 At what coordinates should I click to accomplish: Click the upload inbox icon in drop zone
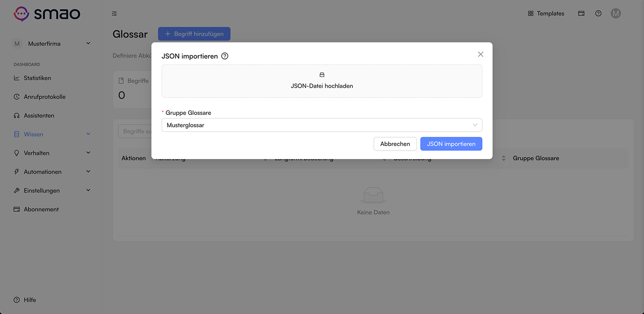322,75
